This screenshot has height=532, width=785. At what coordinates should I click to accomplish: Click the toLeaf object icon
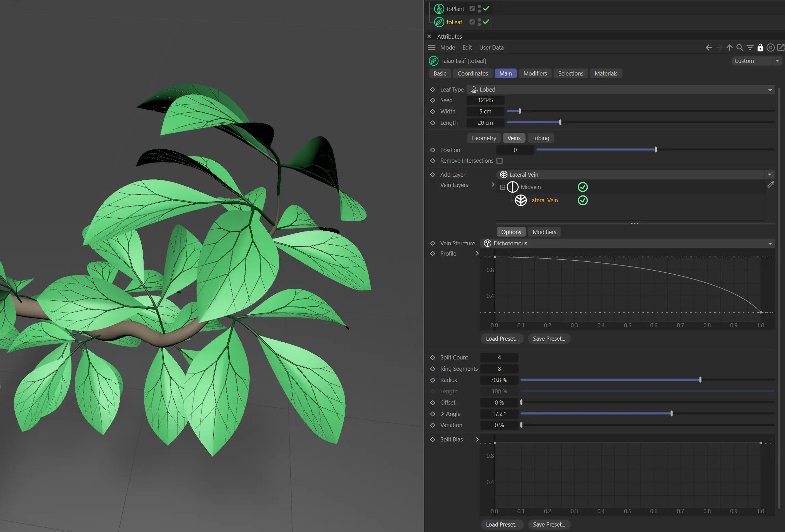click(439, 22)
